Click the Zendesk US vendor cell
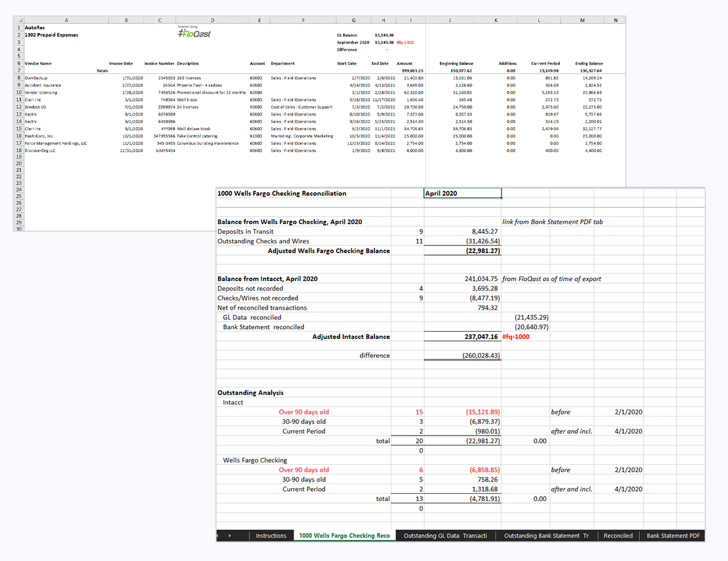This screenshot has width=728, height=561. [37, 107]
